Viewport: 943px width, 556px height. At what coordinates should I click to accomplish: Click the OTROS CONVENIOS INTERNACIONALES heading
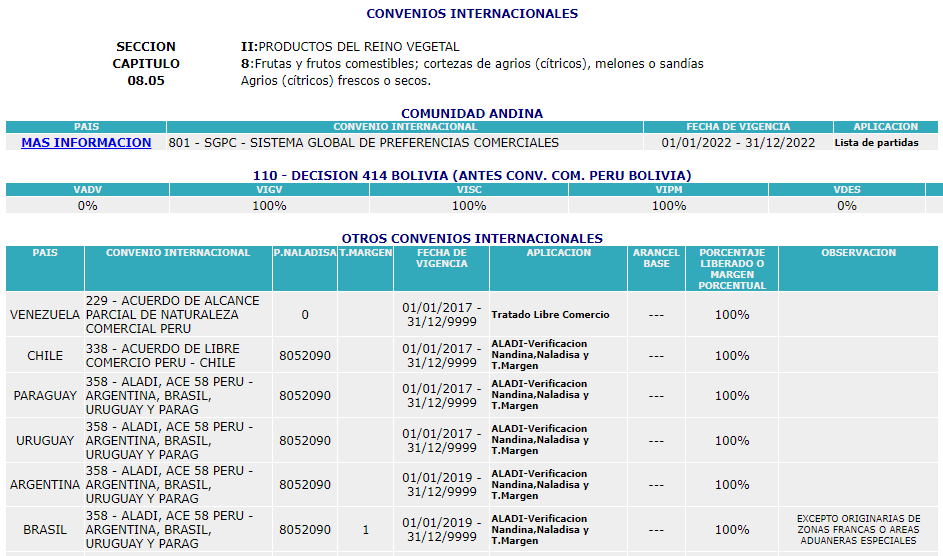[472, 239]
